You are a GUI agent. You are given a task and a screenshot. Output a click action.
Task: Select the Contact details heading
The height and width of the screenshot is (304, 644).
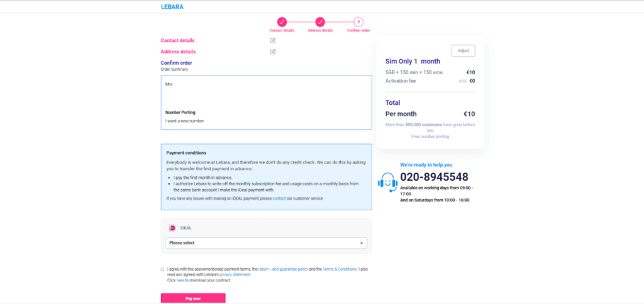177,41
